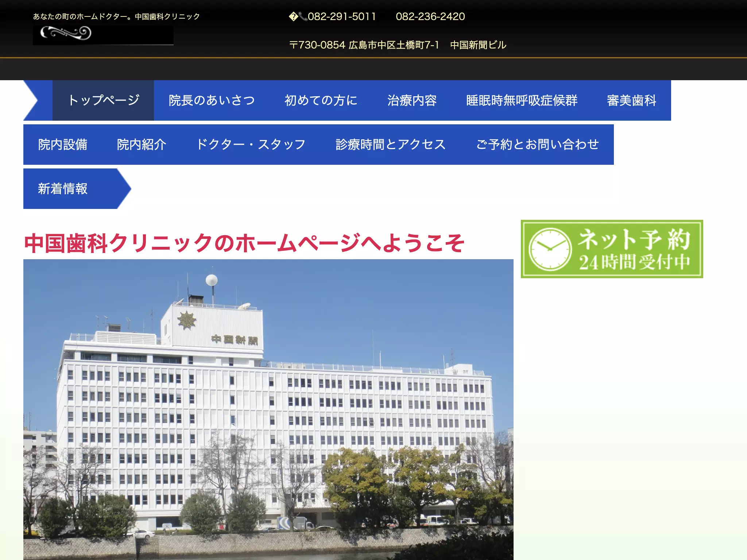747x560 pixels.
Task: Click the welcome heading 中国歯科クリニックのホームページへようこそ
Action: [244, 243]
